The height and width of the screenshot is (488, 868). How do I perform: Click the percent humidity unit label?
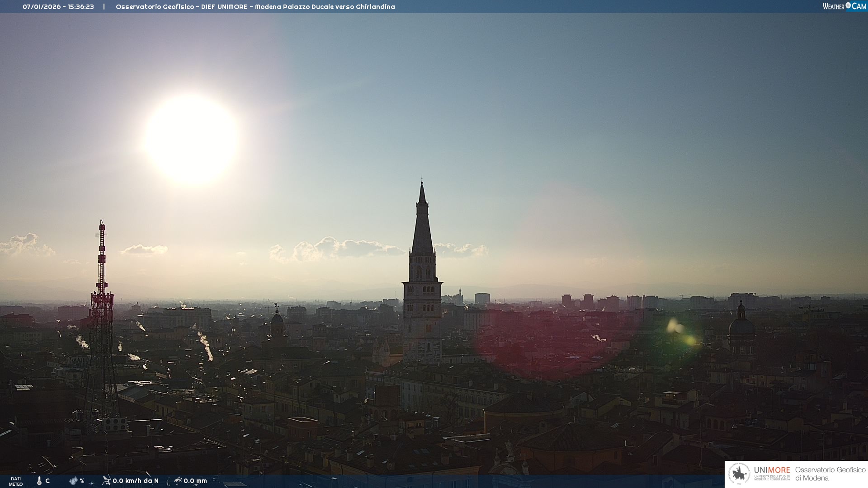(x=82, y=481)
